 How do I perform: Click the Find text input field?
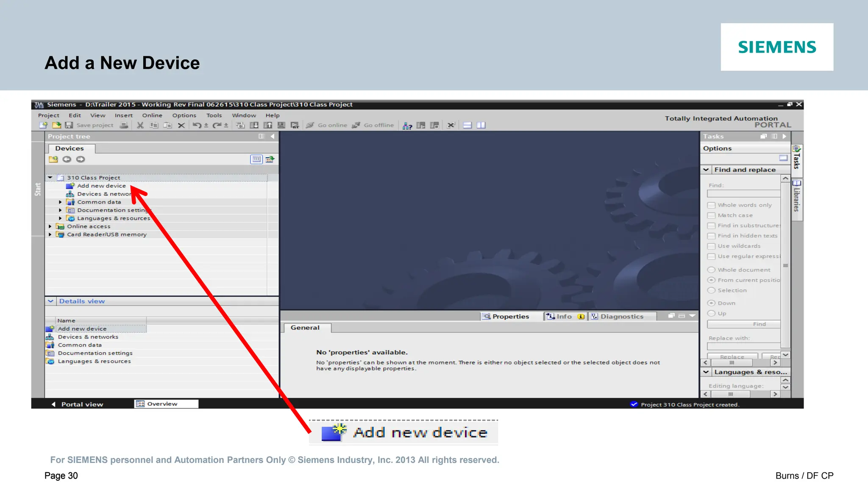(x=743, y=194)
